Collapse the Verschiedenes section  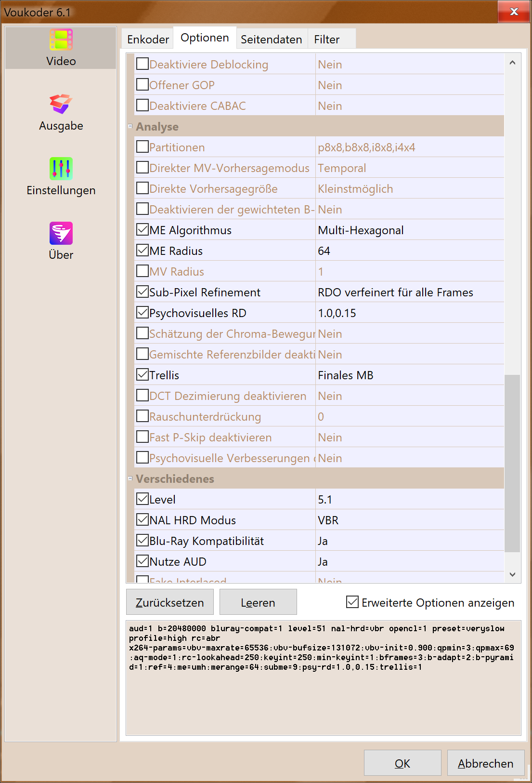[x=130, y=478]
